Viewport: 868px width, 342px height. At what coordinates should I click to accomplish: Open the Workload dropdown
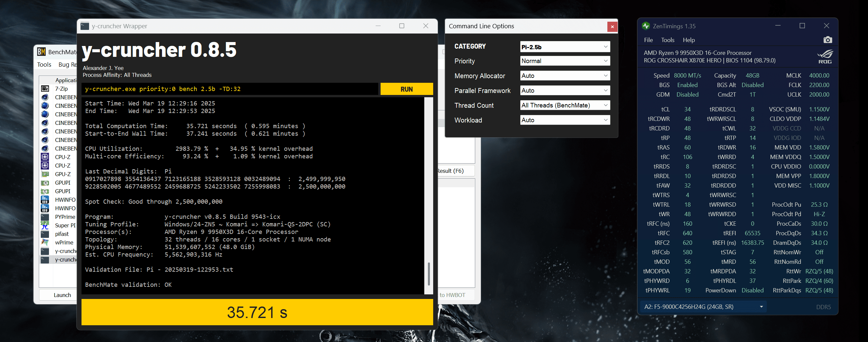click(565, 120)
